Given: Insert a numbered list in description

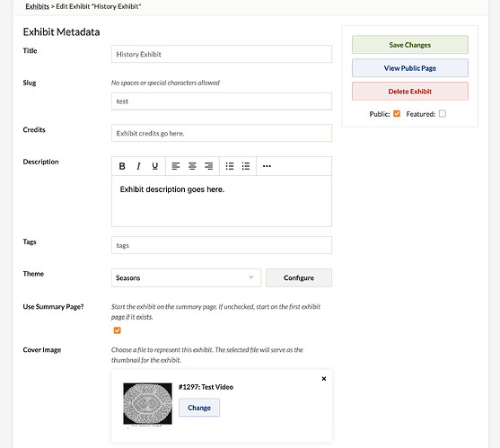Looking at the screenshot, I should pos(246,166).
